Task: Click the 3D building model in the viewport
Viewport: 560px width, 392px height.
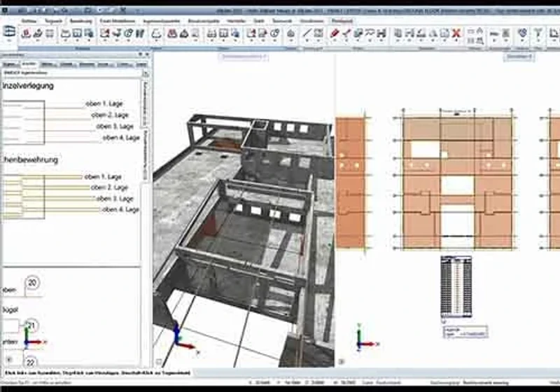Action: click(x=244, y=239)
